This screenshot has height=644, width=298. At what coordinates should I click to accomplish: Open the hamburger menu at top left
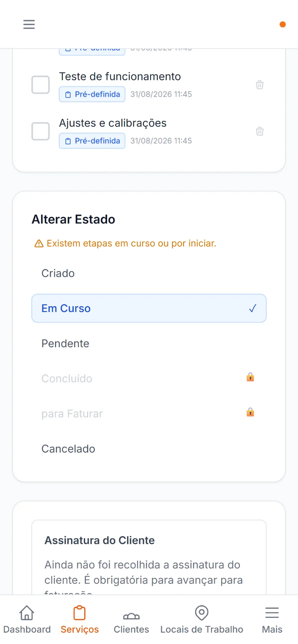(x=29, y=24)
